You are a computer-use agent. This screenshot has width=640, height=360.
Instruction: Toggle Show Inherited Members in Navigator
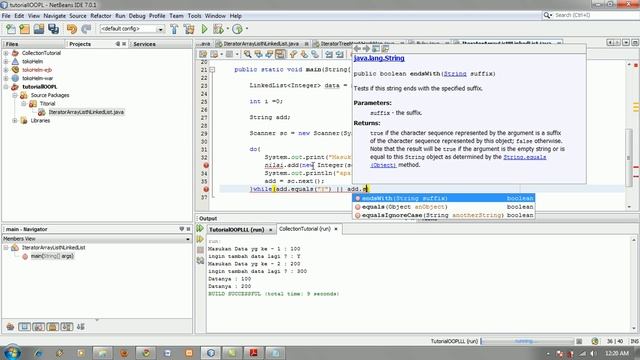pos(10,327)
